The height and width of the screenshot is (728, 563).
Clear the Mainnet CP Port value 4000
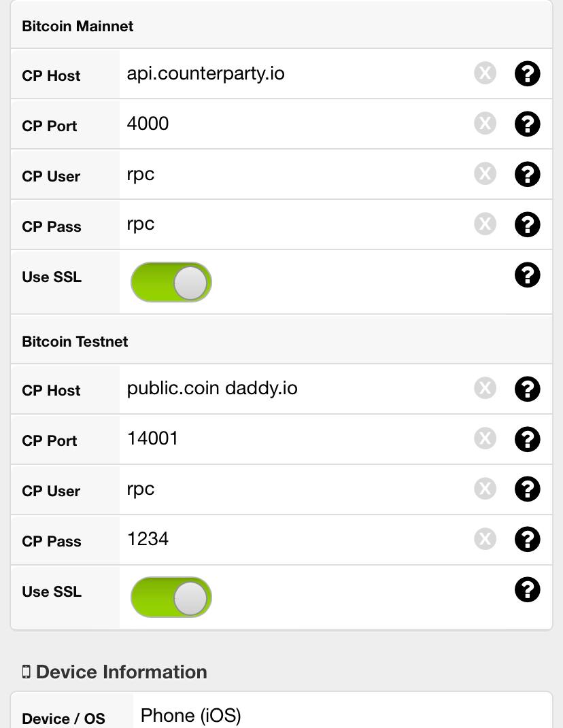(x=485, y=124)
